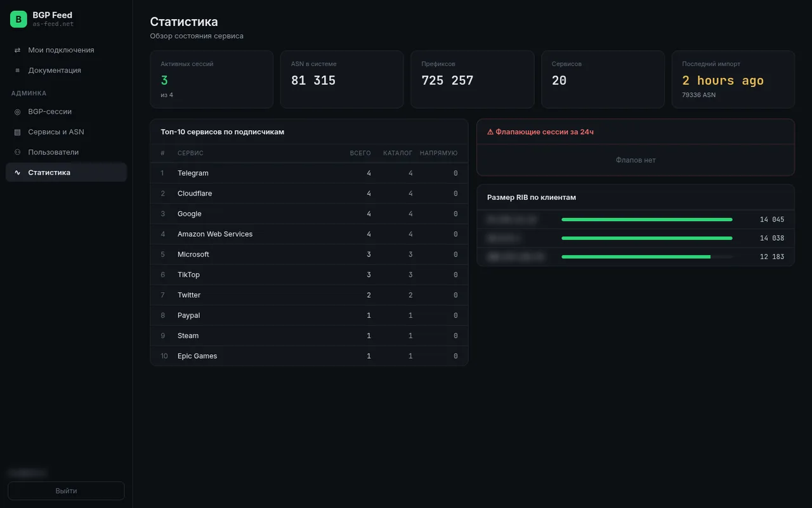Click the Twitter service name
The width and height of the screenshot is (812, 508).
pos(189,295)
